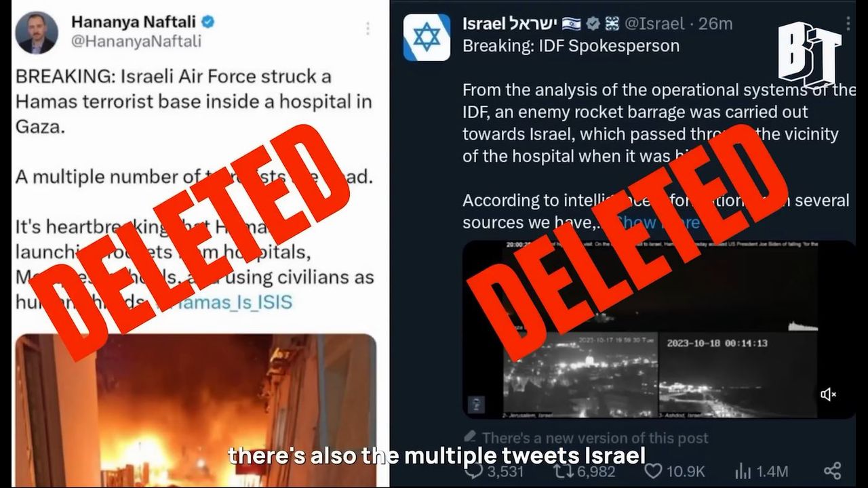Click the blue verified badge beside Hananya Naftali
868x488 pixels.
(x=208, y=22)
